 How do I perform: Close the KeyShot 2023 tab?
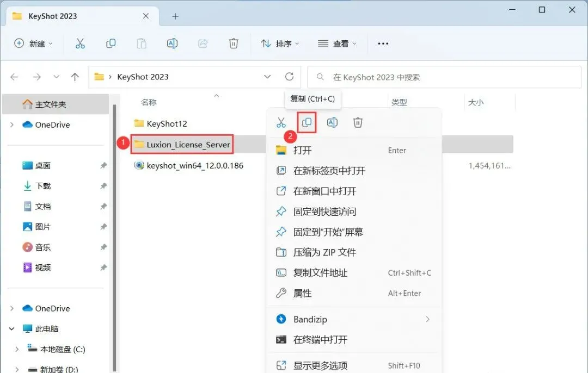(x=146, y=16)
